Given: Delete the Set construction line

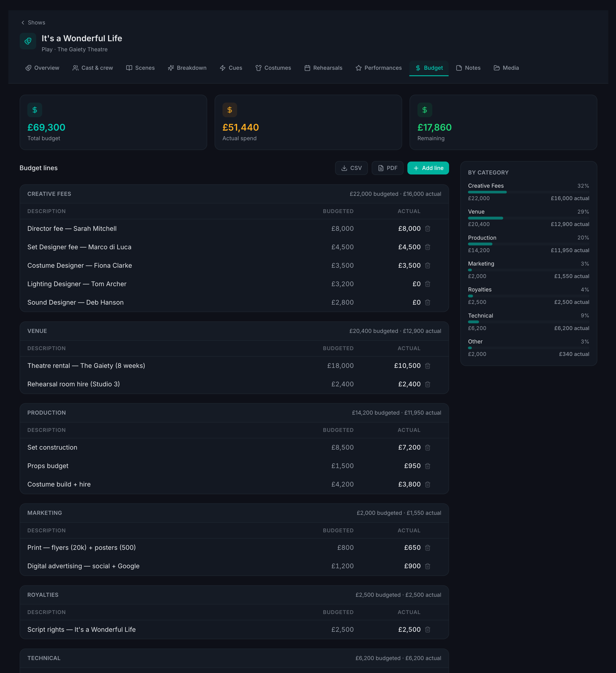Looking at the screenshot, I should [428, 448].
